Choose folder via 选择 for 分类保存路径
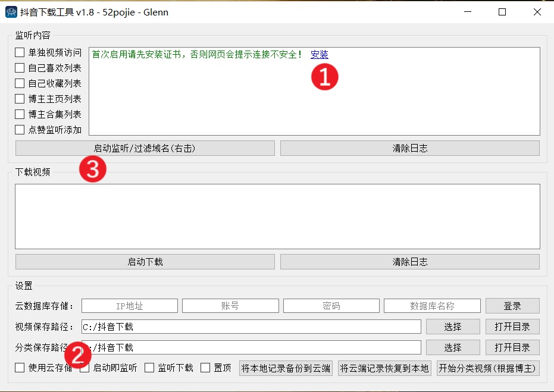The width and height of the screenshot is (554, 392). tap(453, 347)
